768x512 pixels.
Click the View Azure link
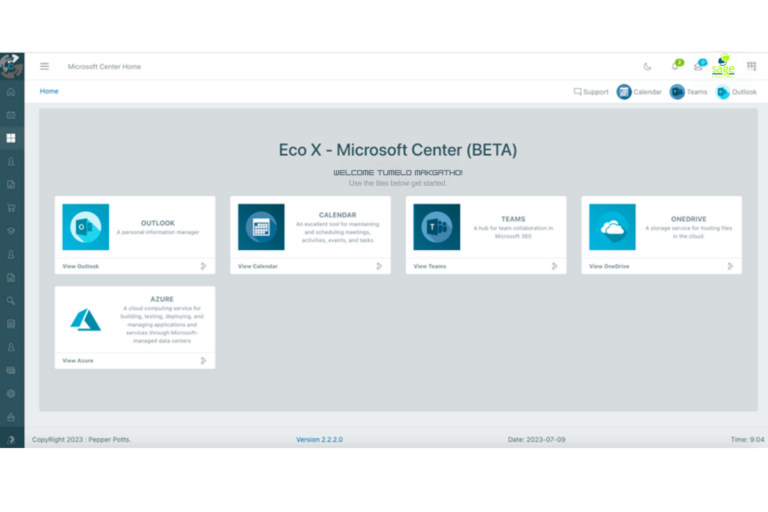[78, 360]
